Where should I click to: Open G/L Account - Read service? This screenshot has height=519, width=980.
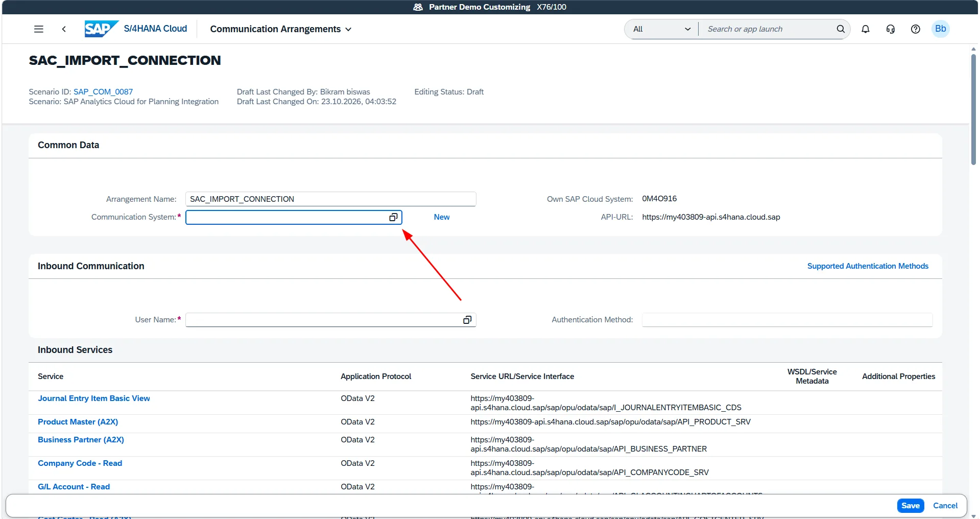click(74, 487)
